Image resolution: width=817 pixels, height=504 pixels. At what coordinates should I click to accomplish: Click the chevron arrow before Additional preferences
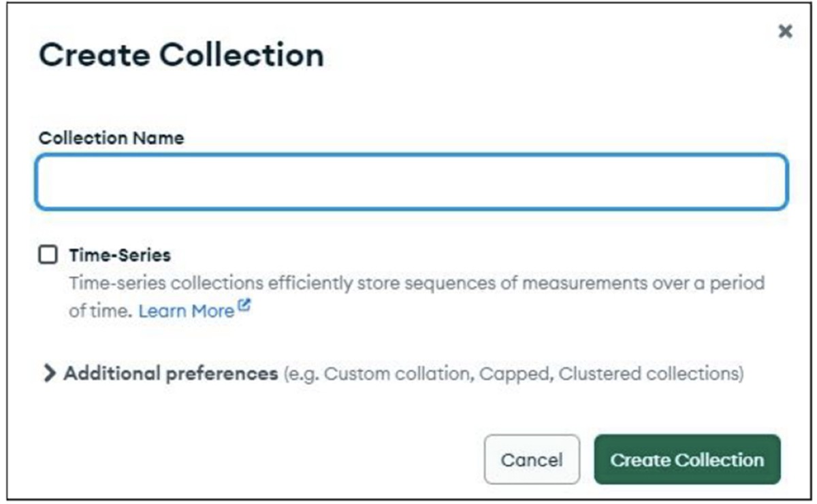click(49, 373)
